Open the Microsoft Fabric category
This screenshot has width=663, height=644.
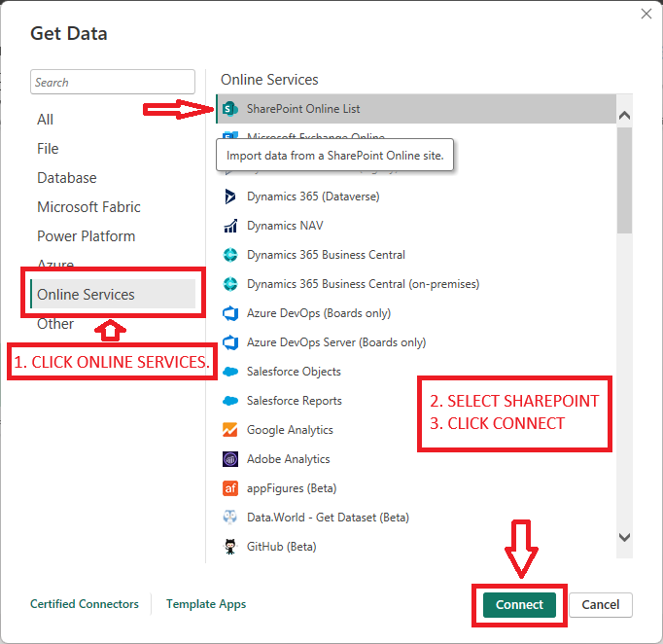(88, 207)
